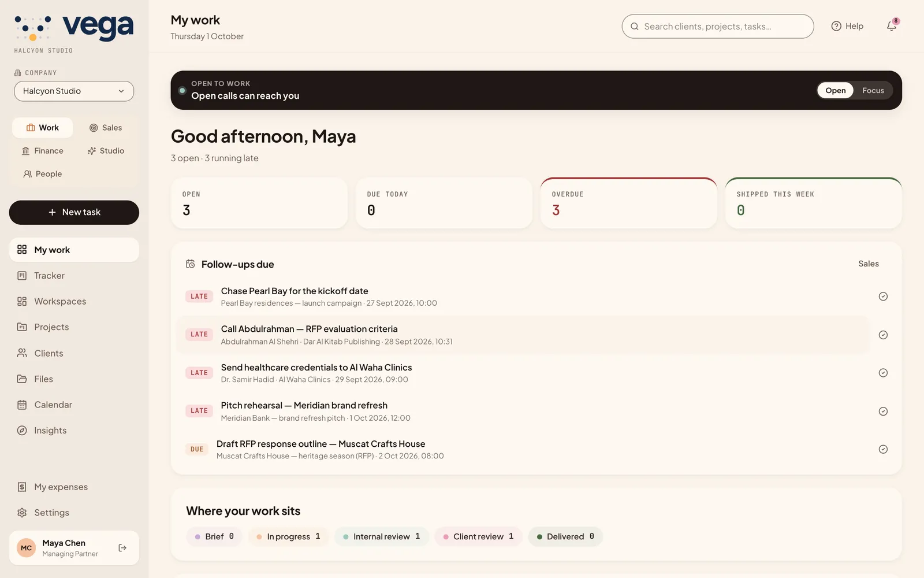Filter by Brief stage chip

point(214,536)
